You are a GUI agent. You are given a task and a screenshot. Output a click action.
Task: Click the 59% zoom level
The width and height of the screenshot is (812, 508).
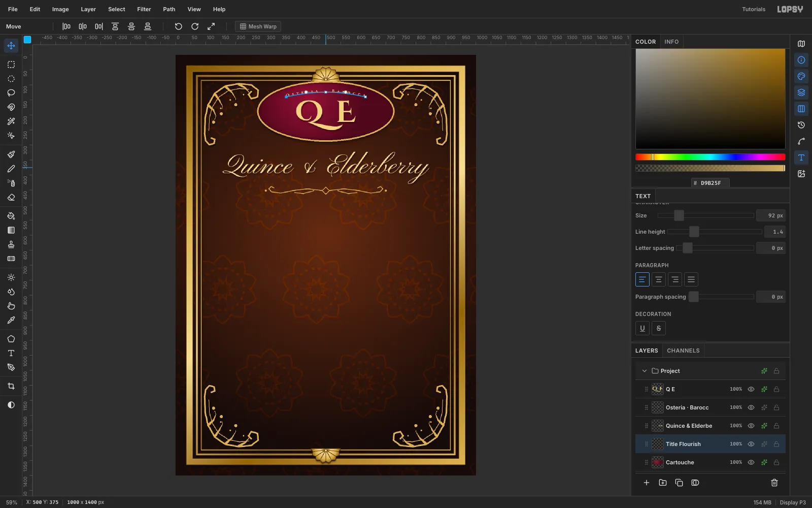(12, 502)
